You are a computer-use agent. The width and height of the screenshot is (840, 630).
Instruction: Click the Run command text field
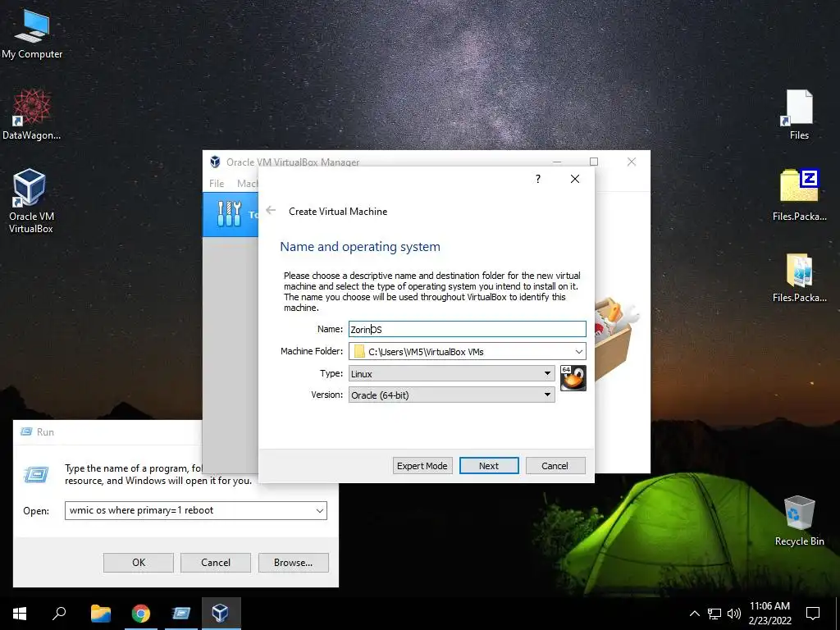pyautogui.click(x=189, y=510)
